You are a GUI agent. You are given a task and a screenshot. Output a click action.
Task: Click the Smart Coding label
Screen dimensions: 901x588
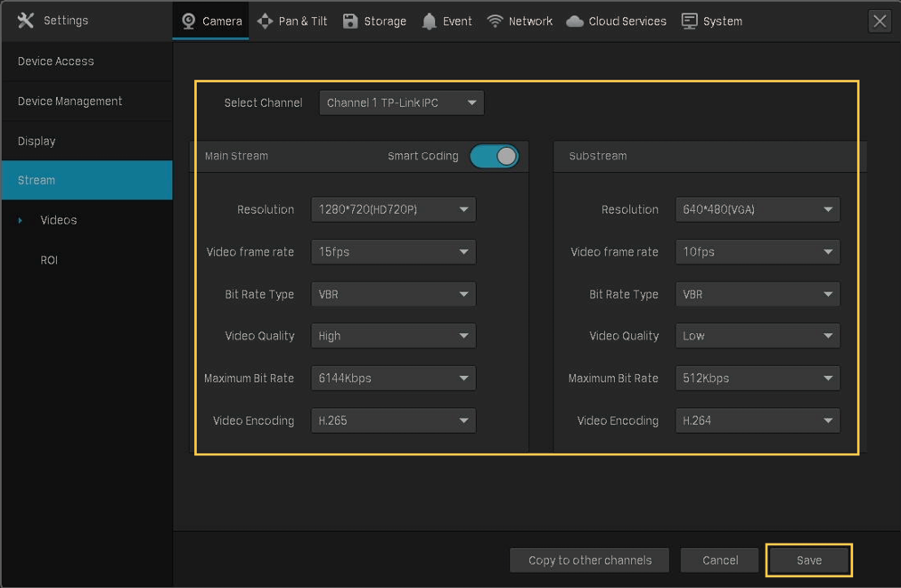click(x=423, y=156)
